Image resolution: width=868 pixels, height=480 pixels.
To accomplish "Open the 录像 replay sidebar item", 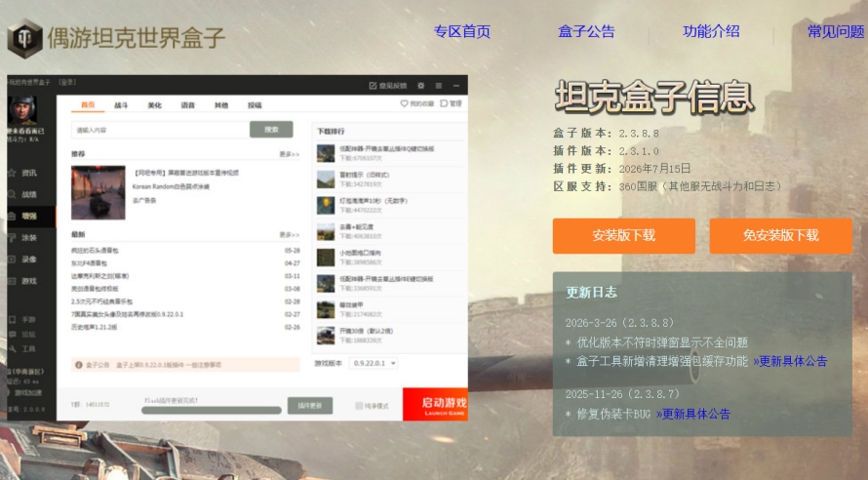I will coord(23,260).
